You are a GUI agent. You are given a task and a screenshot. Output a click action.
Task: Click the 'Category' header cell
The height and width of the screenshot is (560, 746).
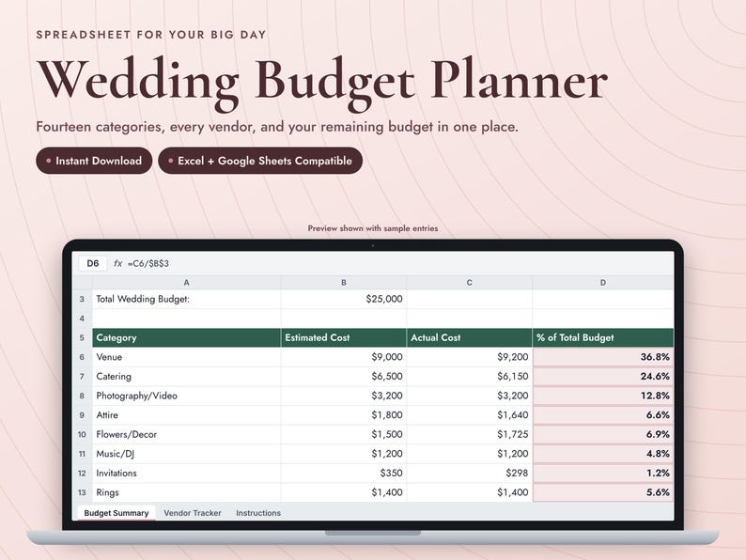pos(186,338)
